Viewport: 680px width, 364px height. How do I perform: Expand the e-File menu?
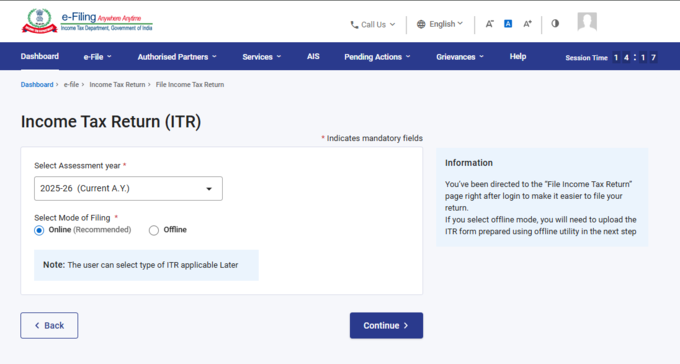pos(98,57)
